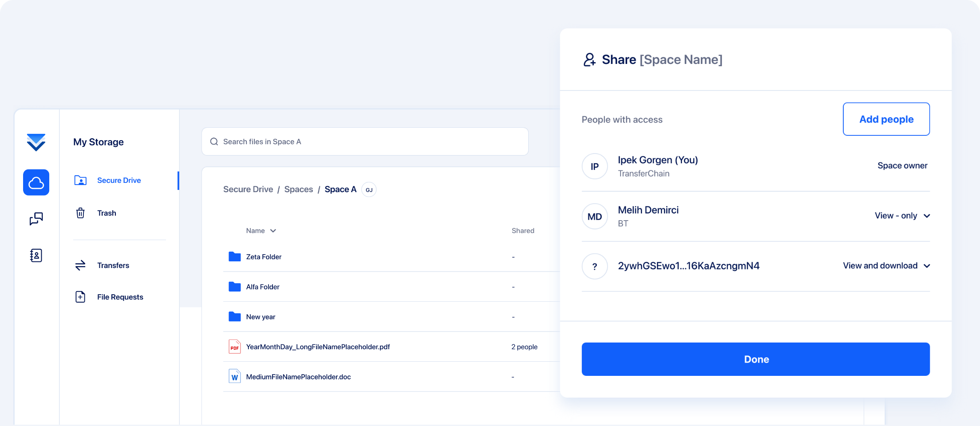Focus the Search files in Space A field

click(x=365, y=142)
